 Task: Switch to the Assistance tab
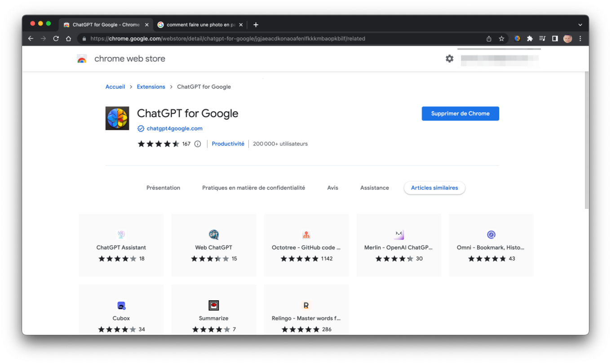[x=374, y=188]
